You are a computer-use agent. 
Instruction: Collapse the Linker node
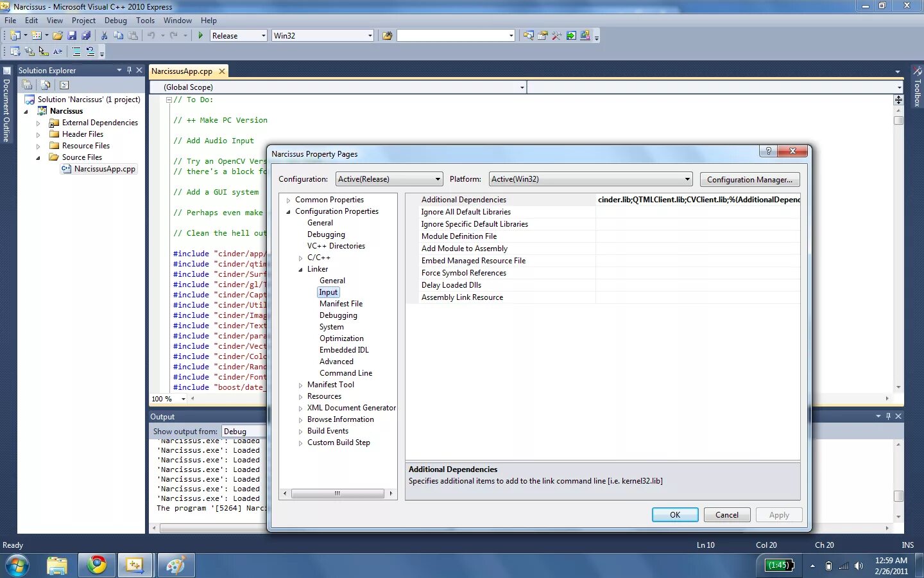(300, 270)
